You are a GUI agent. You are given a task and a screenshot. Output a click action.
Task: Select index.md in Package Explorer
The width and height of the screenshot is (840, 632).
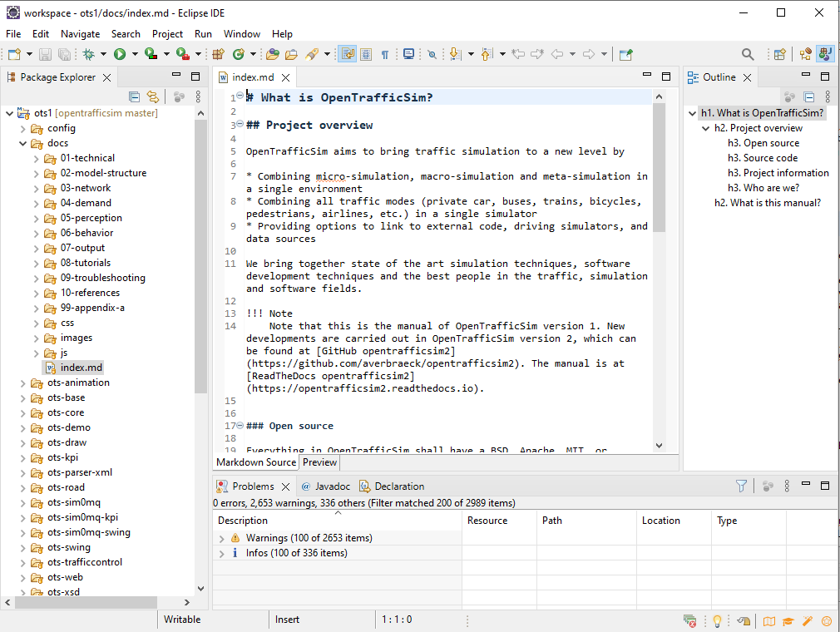[74, 368]
